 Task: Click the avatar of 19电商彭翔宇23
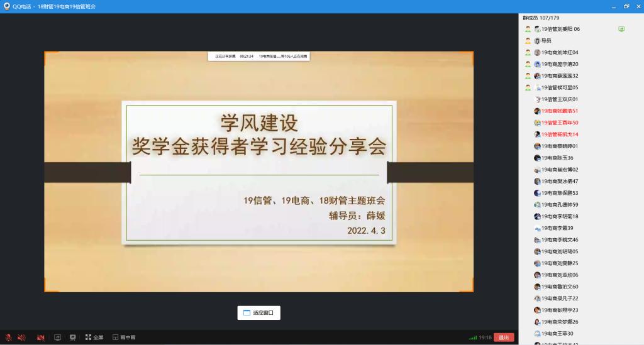537,310
